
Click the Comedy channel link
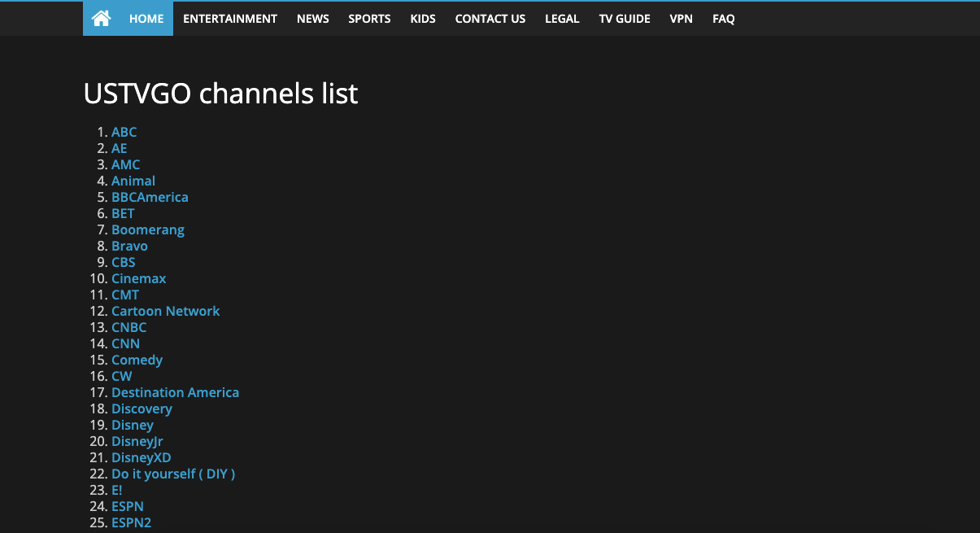pos(137,360)
